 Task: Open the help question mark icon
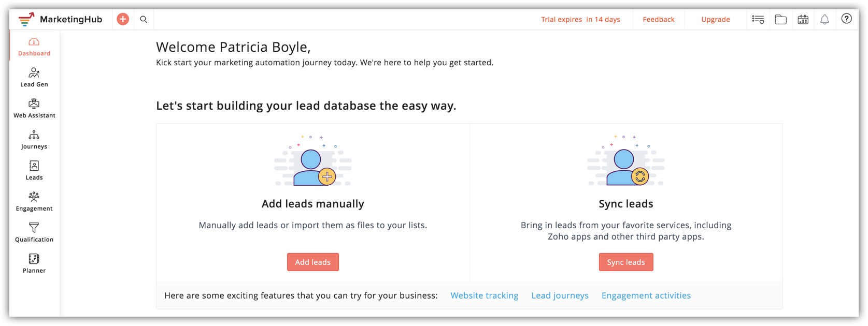tap(846, 19)
